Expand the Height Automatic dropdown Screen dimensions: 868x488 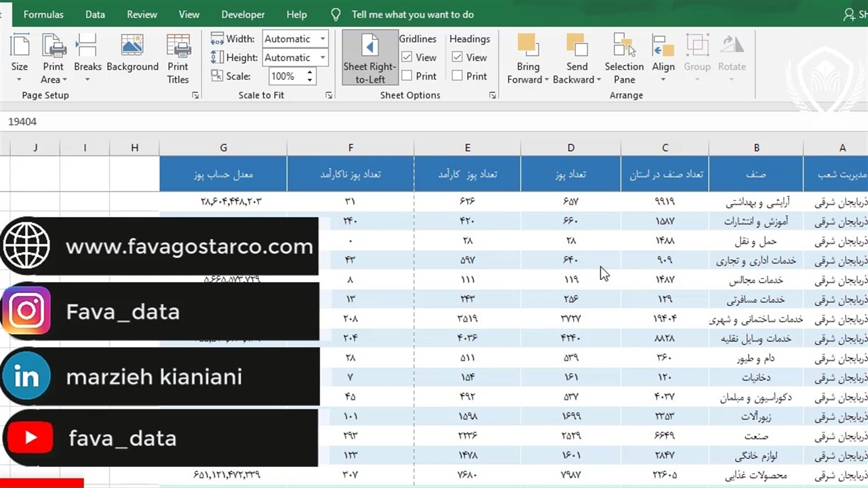pos(323,58)
